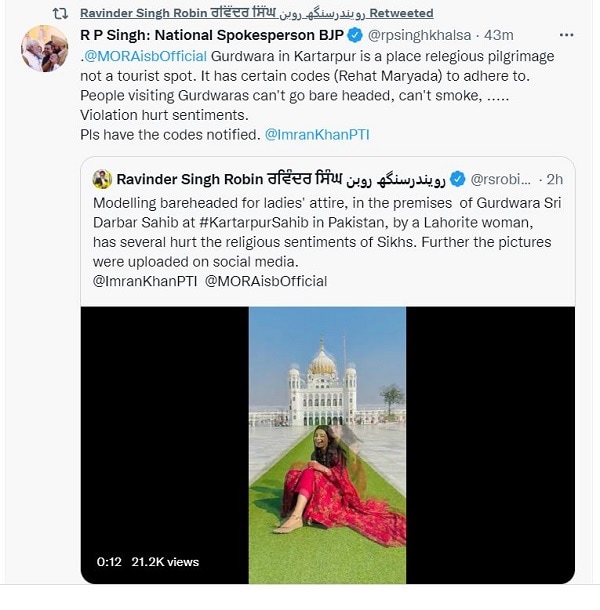Open the blue @ImranKhanPTI mention link

317,135
